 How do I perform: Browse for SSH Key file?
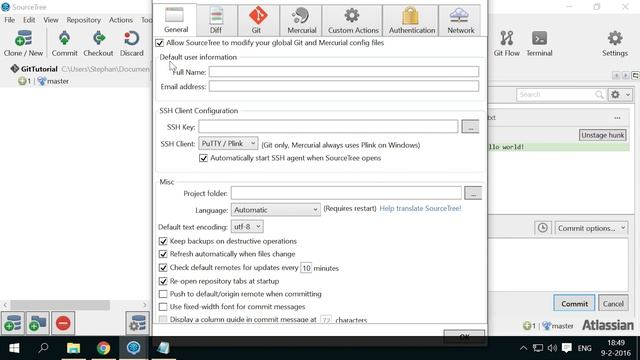tap(470, 127)
